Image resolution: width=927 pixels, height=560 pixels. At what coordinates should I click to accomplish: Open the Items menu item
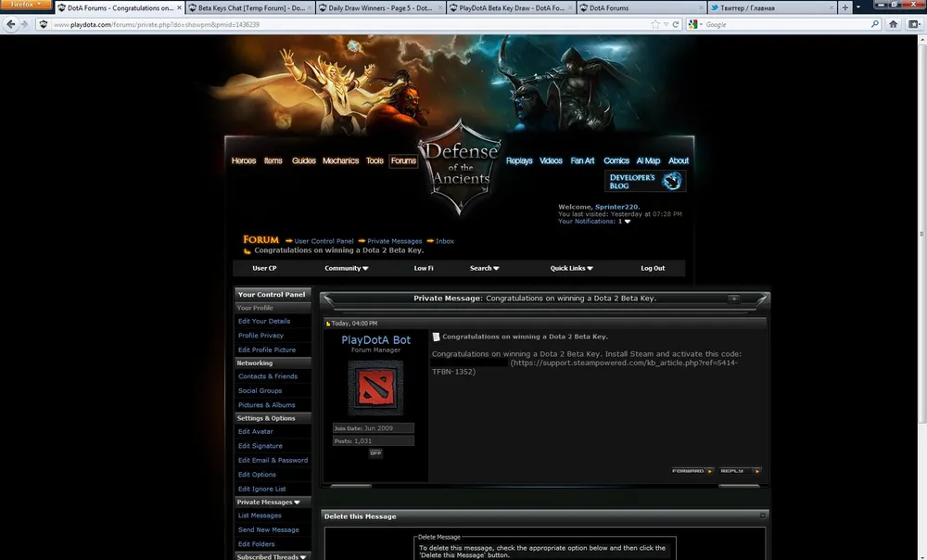click(273, 160)
